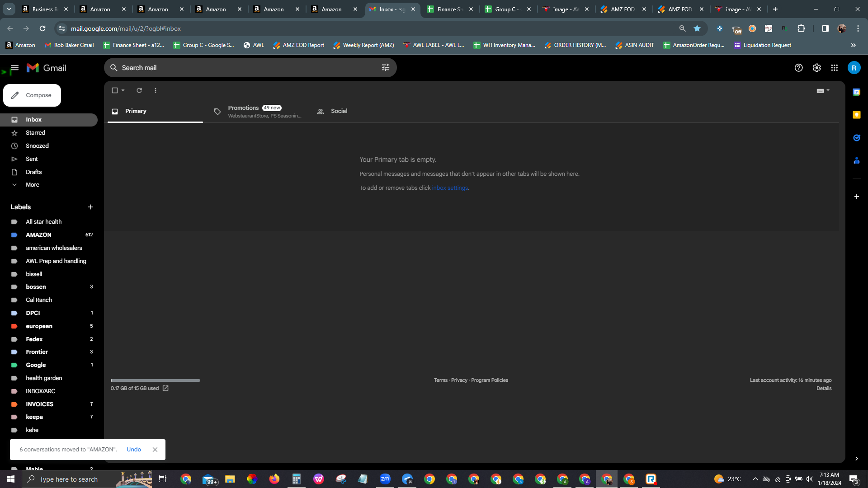
Task: Open Gmail Support help icon
Action: 799,68
